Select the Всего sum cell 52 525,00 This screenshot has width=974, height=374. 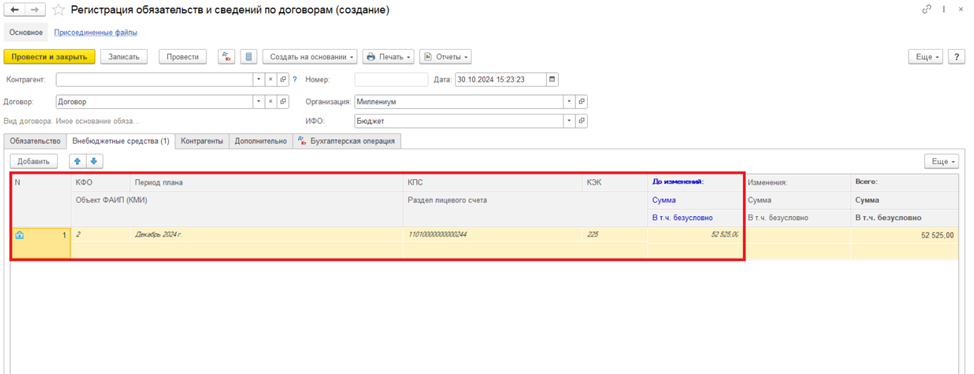click(904, 235)
